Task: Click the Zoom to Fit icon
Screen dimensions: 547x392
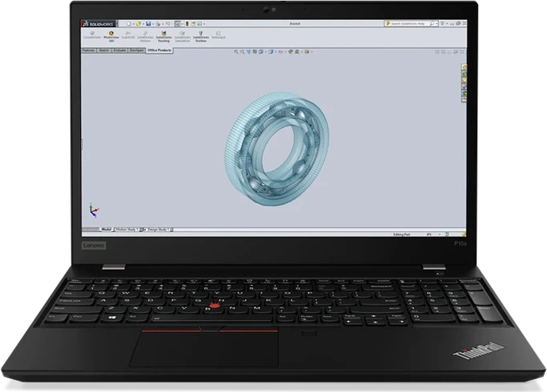Action: [237, 52]
